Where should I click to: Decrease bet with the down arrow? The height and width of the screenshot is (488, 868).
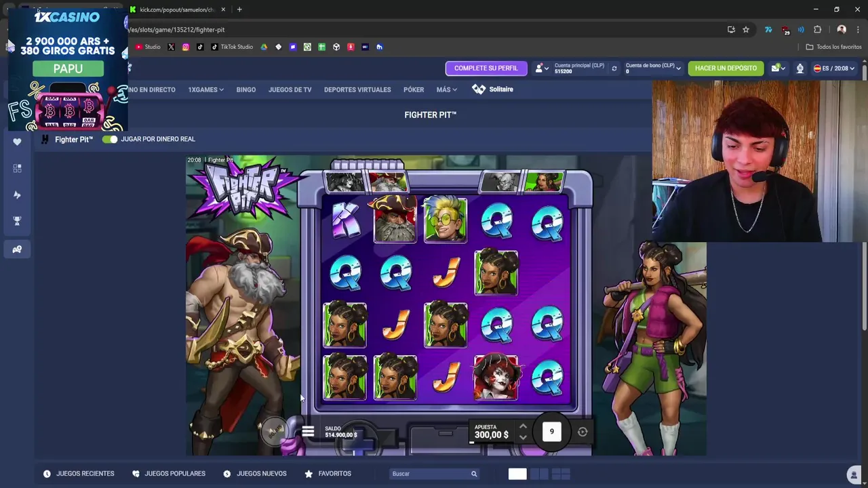523,437
